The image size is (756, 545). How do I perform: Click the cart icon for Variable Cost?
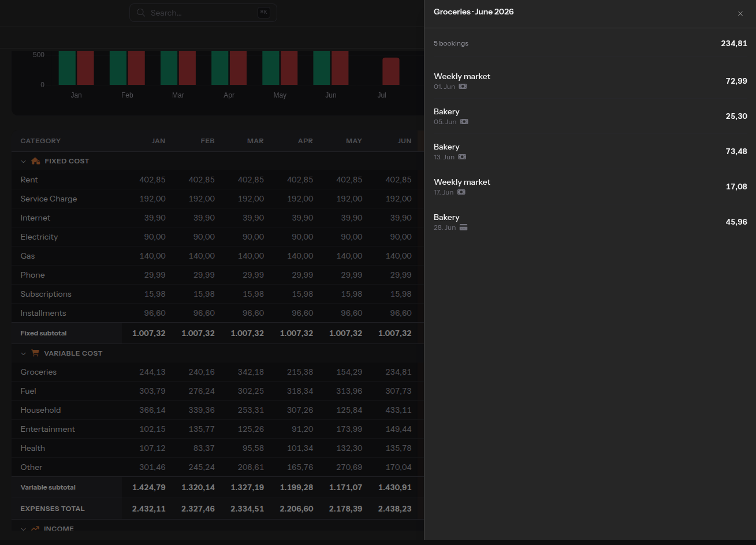pos(35,353)
